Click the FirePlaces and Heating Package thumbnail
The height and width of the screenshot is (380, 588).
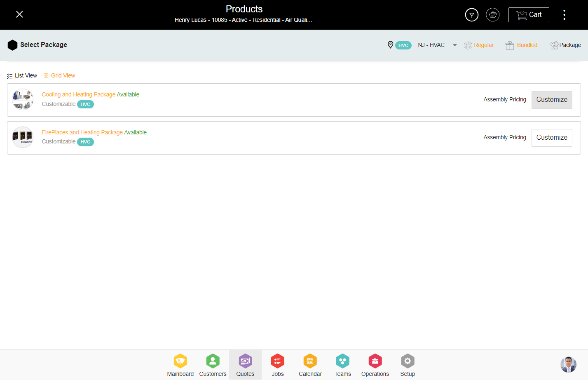23,138
